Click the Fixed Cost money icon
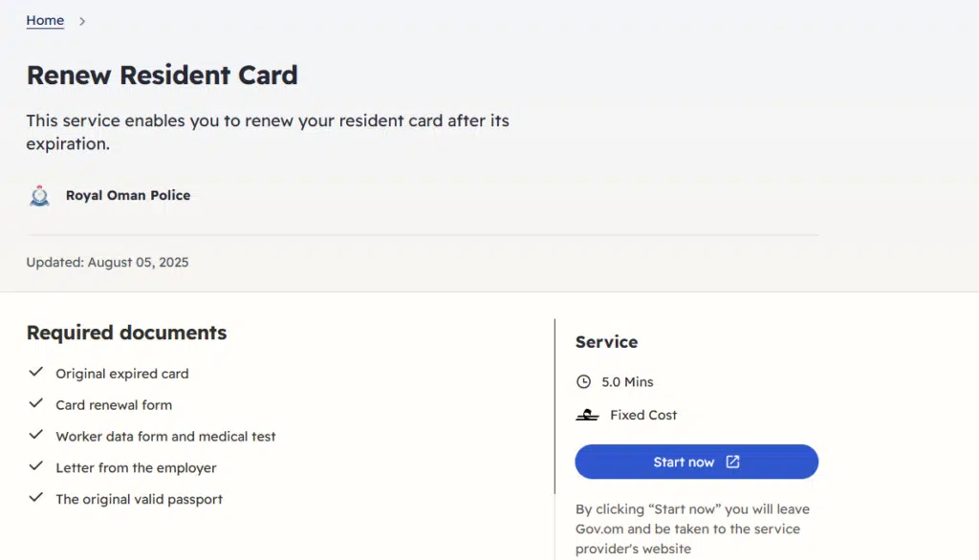Viewport: 979px width, 560px height. (587, 416)
